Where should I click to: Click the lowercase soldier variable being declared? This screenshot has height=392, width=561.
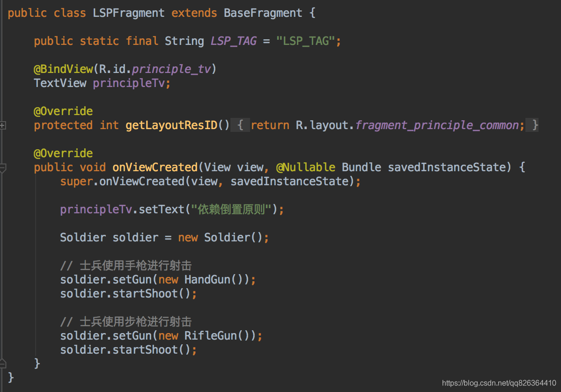[135, 238]
